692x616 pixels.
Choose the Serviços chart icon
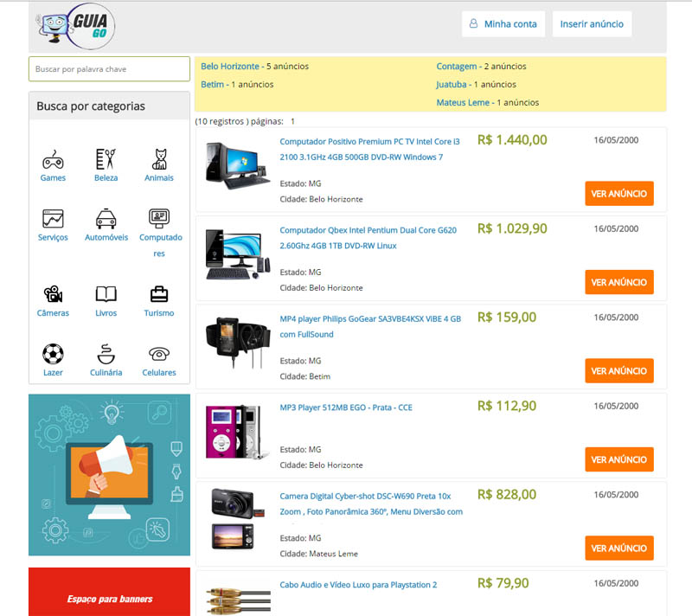click(53, 219)
